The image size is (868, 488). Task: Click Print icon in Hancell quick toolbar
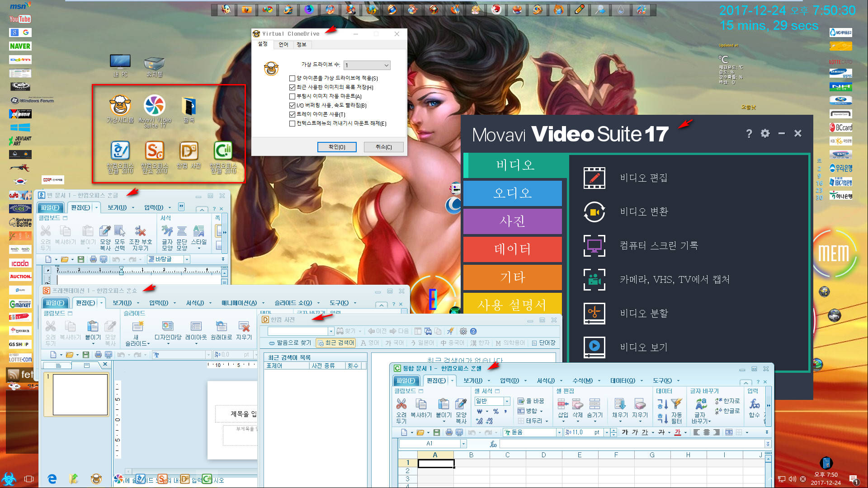tap(448, 432)
